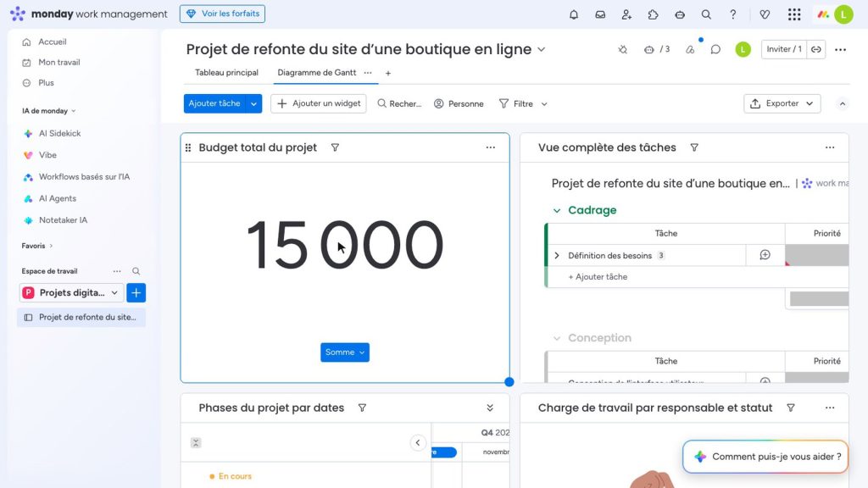Image resolution: width=868 pixels, height=488 pixels.
Task: Copy board link icon next to Inviter
Action: (x=816, y=49)
